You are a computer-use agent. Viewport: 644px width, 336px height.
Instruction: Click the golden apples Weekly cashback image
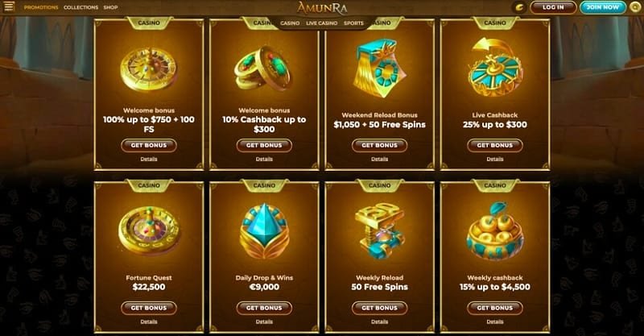point(495,231)
